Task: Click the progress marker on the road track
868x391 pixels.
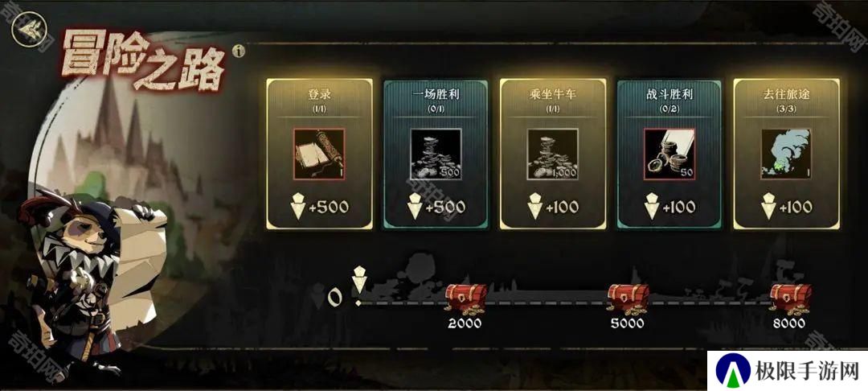Action: 359,286
